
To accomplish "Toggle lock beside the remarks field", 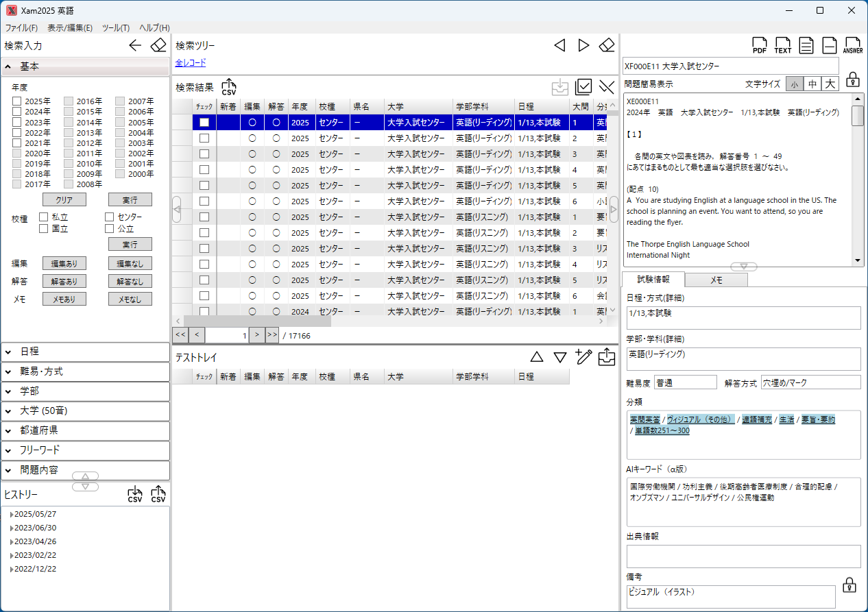I will (x=849, y=585).
